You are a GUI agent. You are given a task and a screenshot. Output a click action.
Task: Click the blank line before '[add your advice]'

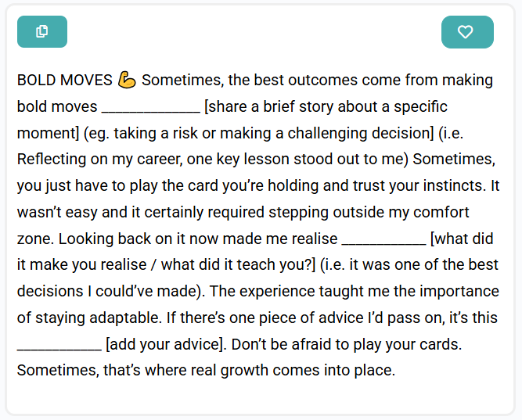point(59,349)
